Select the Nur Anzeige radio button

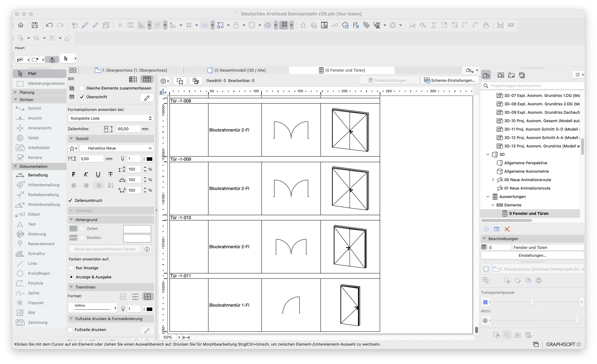click(x=71, y=268)
